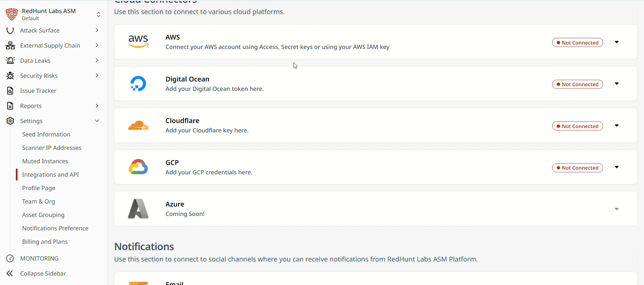This screenshot has width=644, height=285.
Task: Click Collapse Sidebar label
Action: pyautogui.click(x=43, y=274)
